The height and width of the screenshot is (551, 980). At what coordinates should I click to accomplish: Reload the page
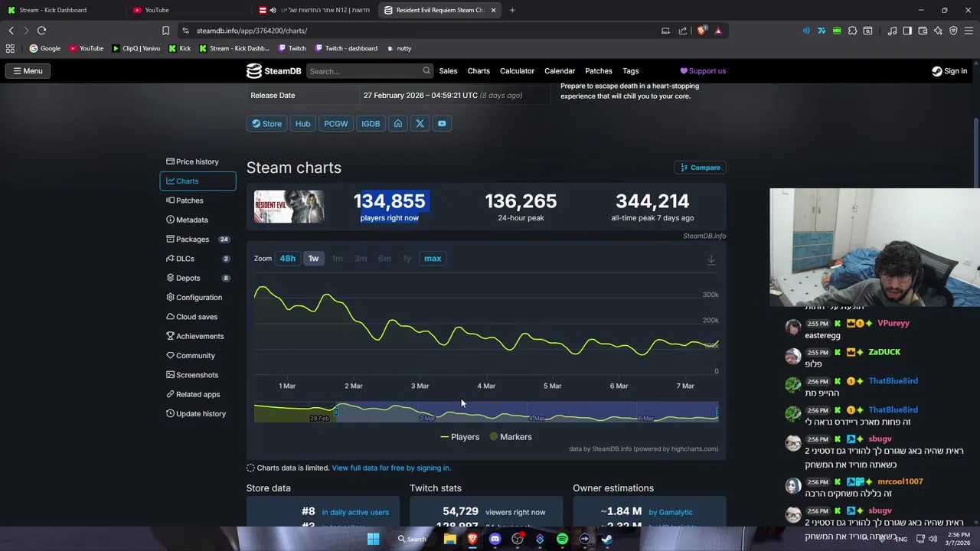click(41, 31)
